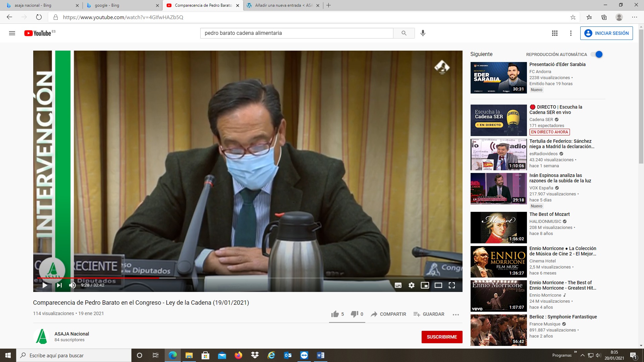Mute the video volume
Viewport: 644px width, 362px height.
click(x=72, y=285)
